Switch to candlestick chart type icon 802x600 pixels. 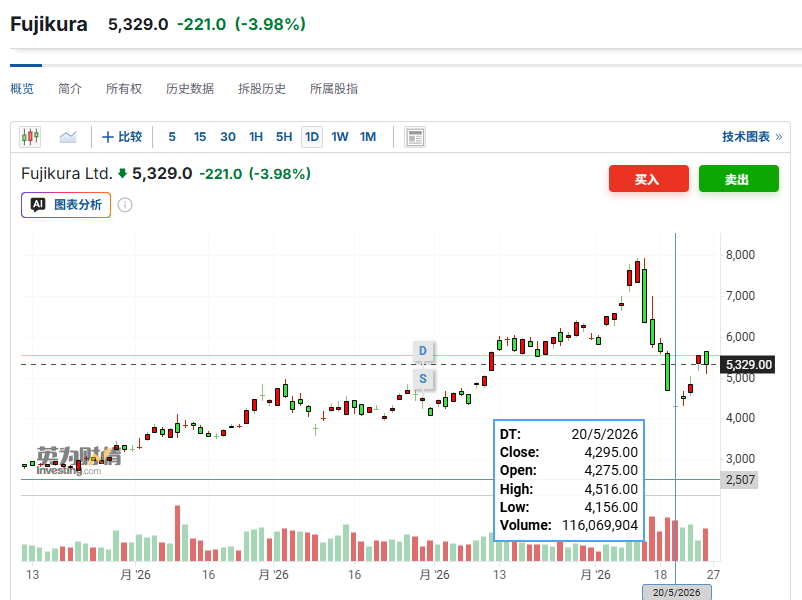point(30,137)
